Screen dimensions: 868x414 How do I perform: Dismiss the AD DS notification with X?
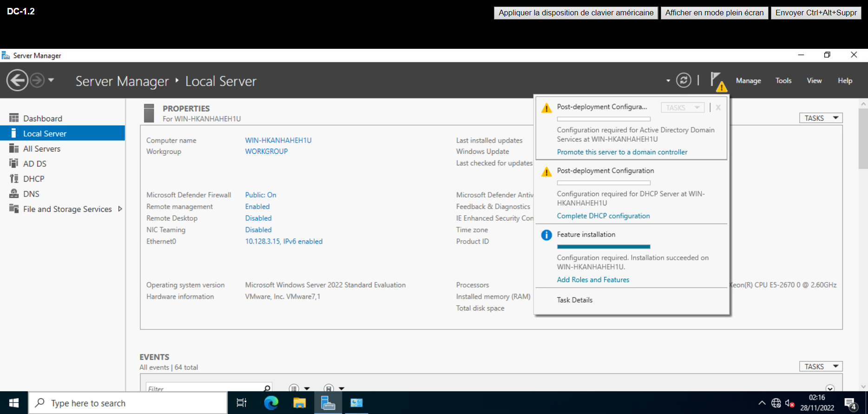(x=718, y=107)
